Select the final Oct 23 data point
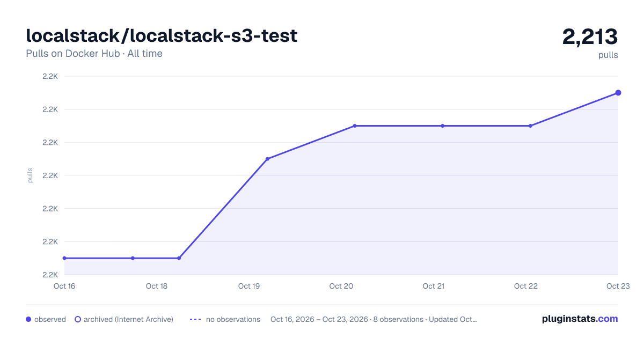Image resolution: width=644 pixels, height=338 pixels. [618, 93]
